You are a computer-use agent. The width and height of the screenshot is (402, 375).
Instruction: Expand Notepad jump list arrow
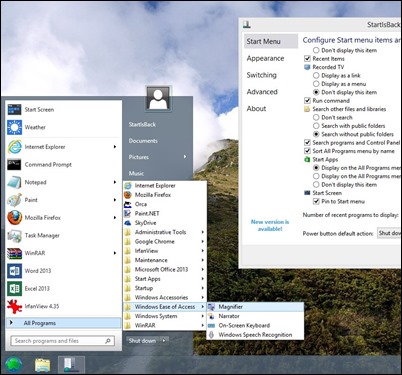[115, 182]
